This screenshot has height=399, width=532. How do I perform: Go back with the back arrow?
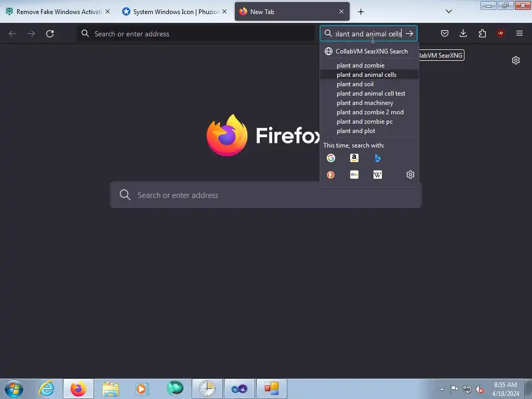coord(12,34)
